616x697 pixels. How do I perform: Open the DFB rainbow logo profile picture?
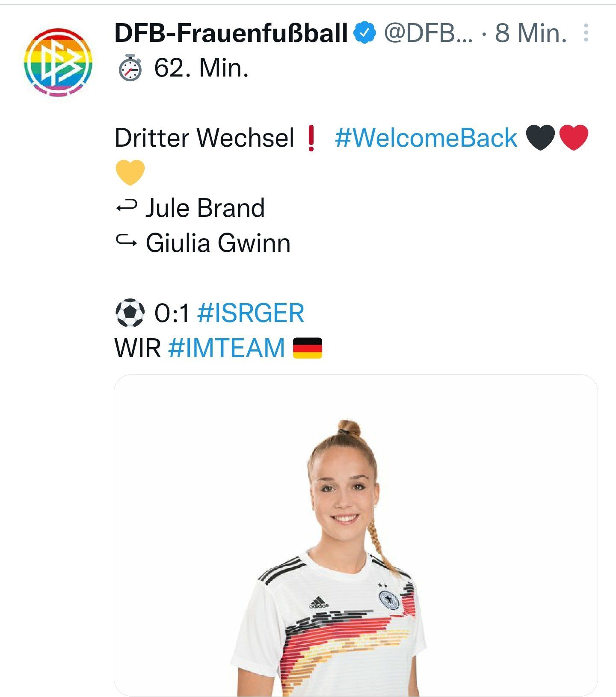click(58, 62)
